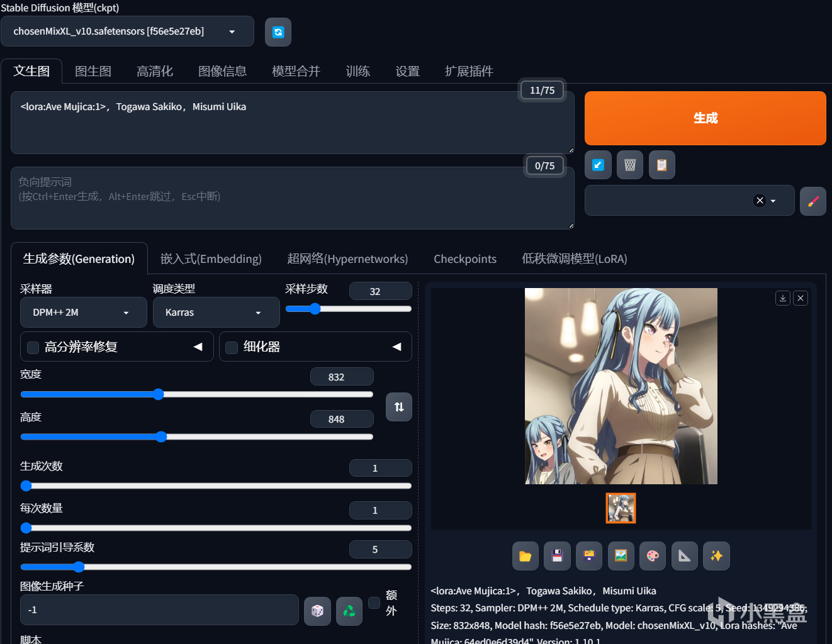Download the preview image via arrow icon

point(783,298)
